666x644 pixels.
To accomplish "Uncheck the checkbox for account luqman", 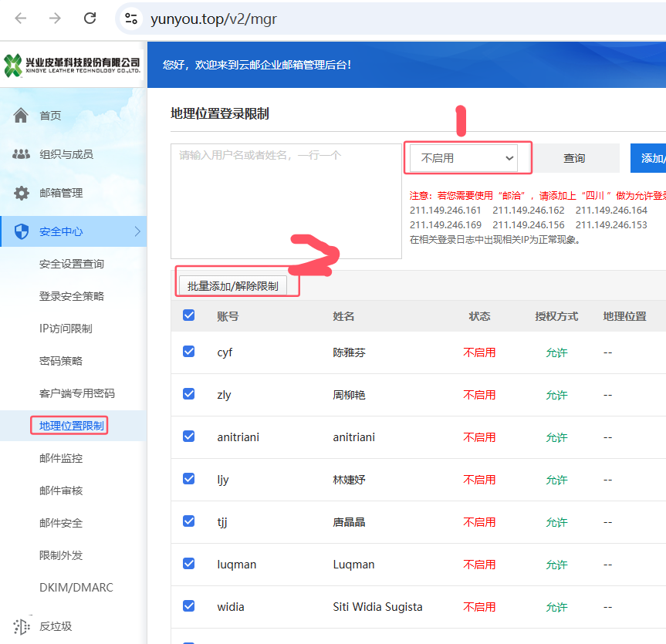I will click(x=189, y=564).
